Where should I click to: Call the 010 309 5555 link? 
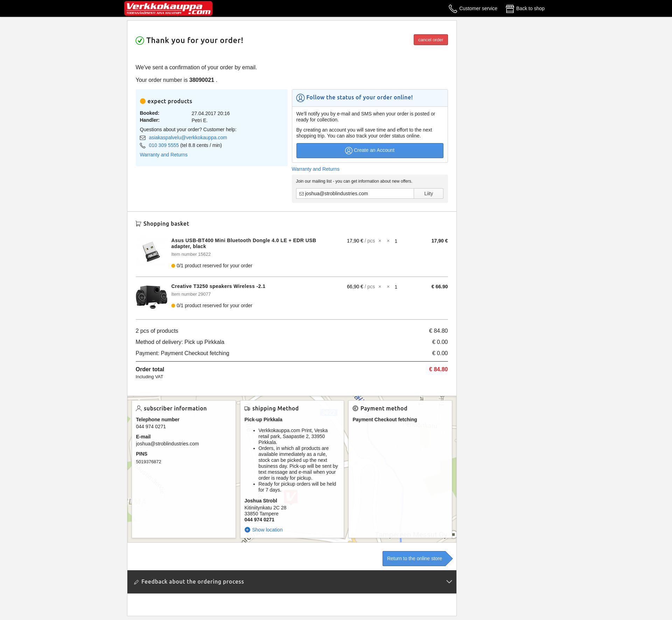pos(164,145)
